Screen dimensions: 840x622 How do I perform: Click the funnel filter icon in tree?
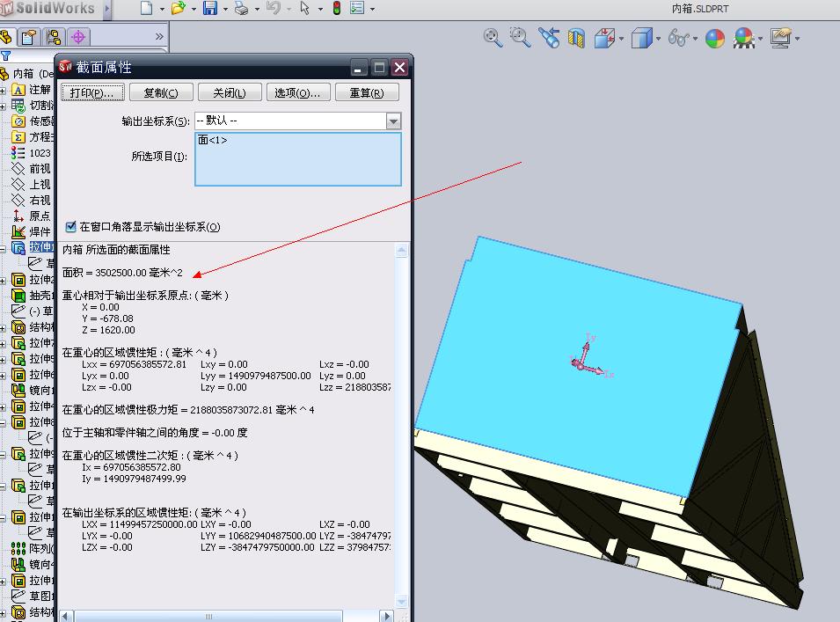[6, 55]
